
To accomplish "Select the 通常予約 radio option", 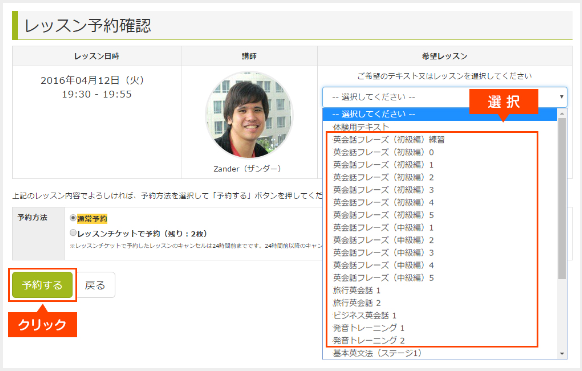I will pos(73,218).
